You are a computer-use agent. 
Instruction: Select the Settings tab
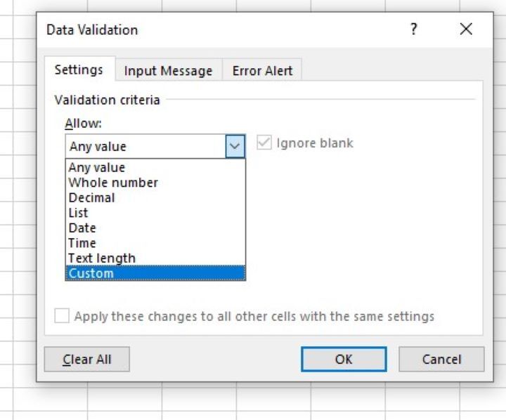[79, 70]
